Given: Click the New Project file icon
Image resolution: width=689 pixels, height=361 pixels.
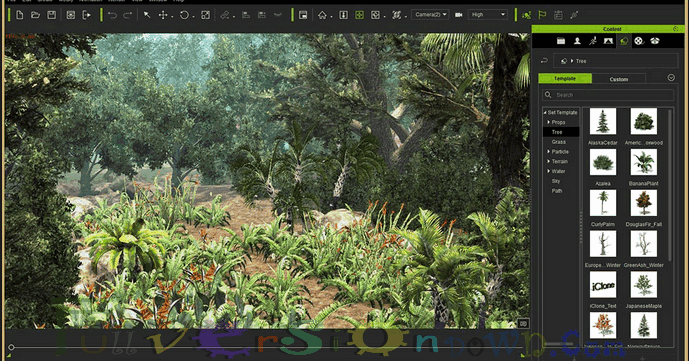Looking at the screenshot, I should pyautogui.click(x=19, y=15).
